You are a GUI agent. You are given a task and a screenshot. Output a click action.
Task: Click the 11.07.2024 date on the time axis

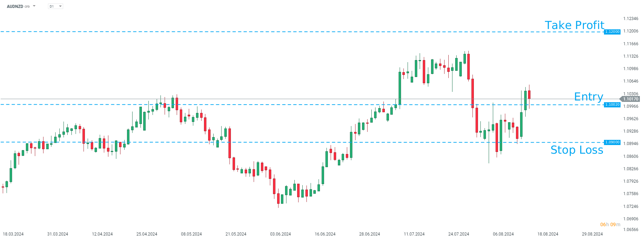click(414, 234)
